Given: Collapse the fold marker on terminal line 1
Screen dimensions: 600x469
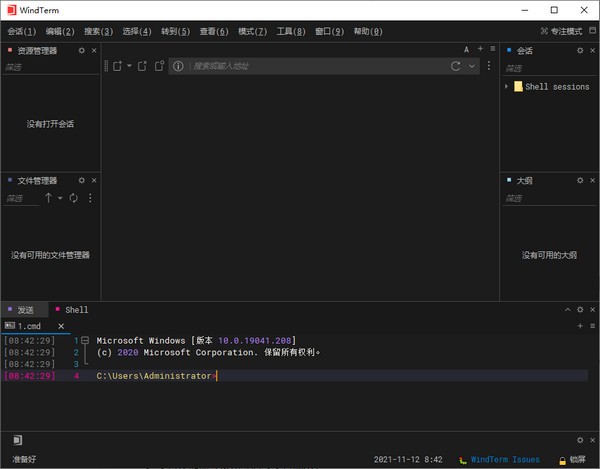Looking at the screenshot, I should click(85, 340).
